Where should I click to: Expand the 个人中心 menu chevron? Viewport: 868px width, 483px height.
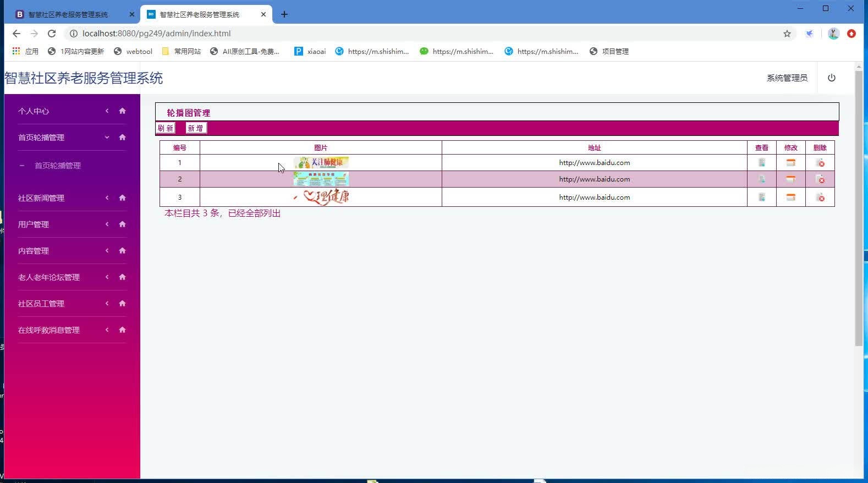tap(107, 111)
